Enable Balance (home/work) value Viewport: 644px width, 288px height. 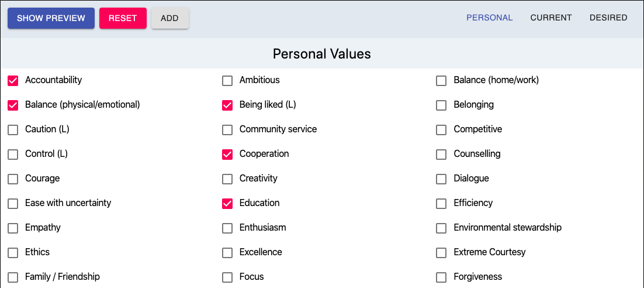click(x=441, y=80)
